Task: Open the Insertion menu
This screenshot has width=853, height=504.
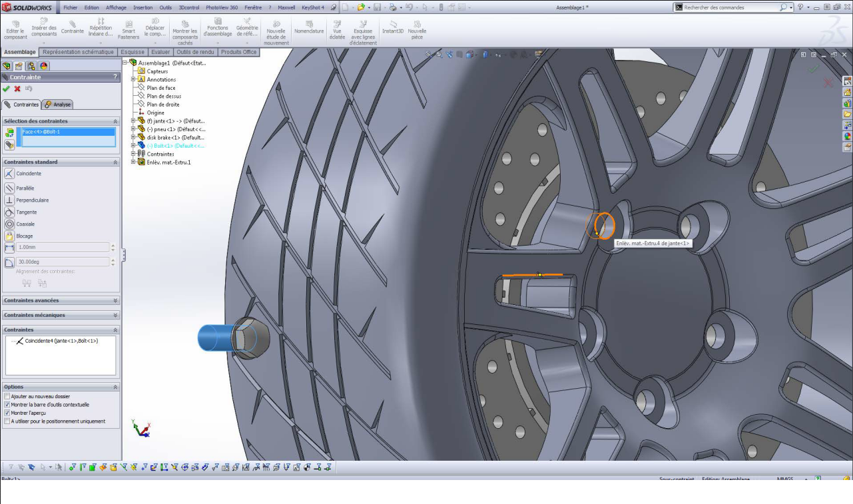Action: click(142, 7)
